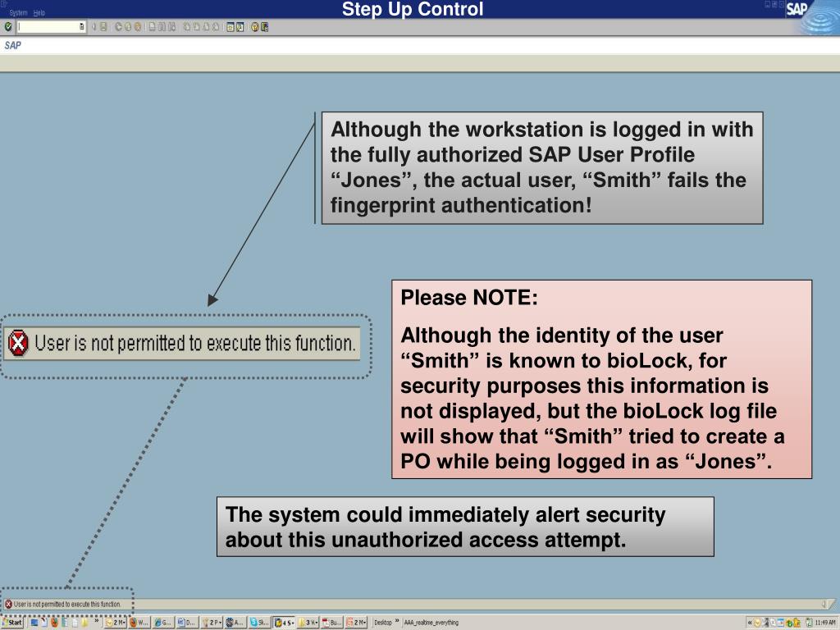Switch to the 'G...' Internet Explorer taskbar button
This screenshot has height=630, width=840.
click(x=163, y=623)
